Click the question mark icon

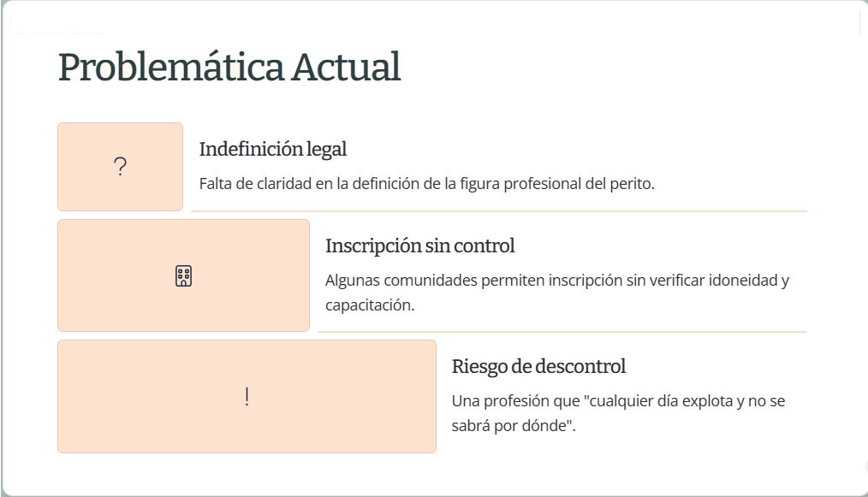120,168
